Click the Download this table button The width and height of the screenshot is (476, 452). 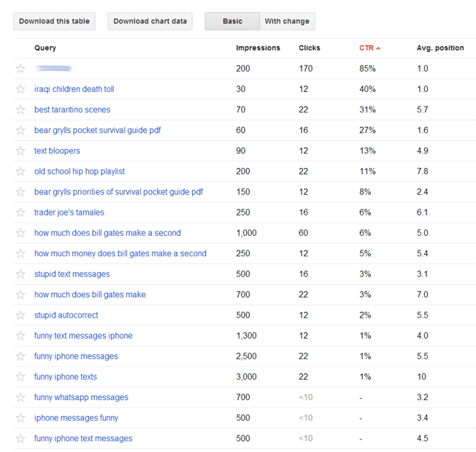pos(55,21)
